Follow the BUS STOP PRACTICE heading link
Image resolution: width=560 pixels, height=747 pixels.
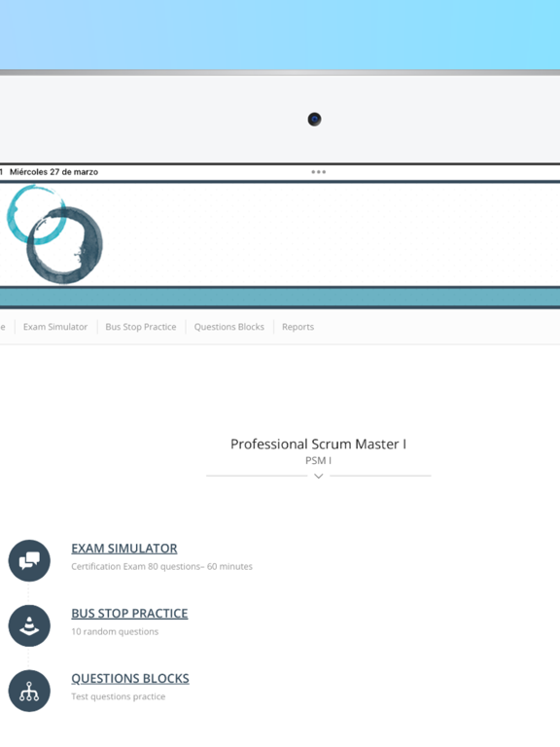coord(129,613)
